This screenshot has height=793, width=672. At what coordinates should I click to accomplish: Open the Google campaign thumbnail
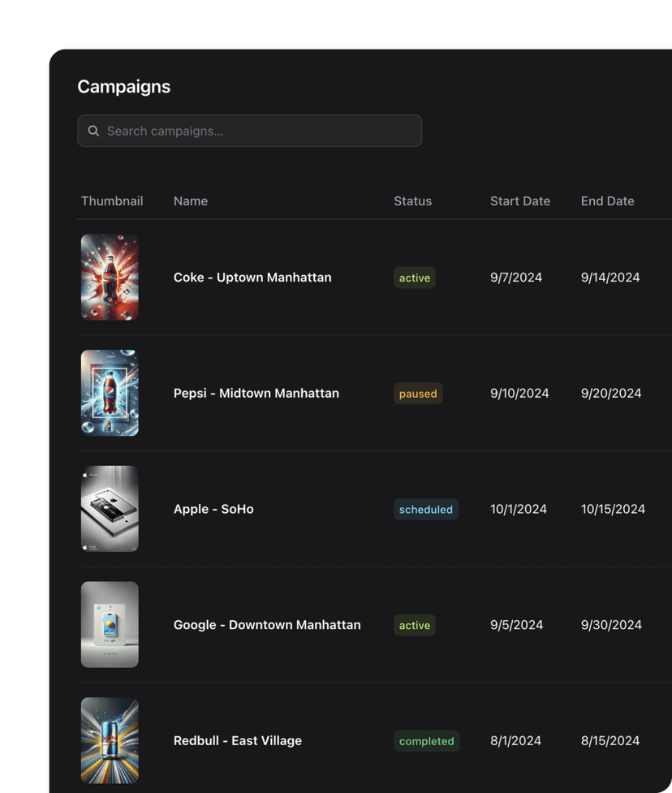tap(110, 625)
